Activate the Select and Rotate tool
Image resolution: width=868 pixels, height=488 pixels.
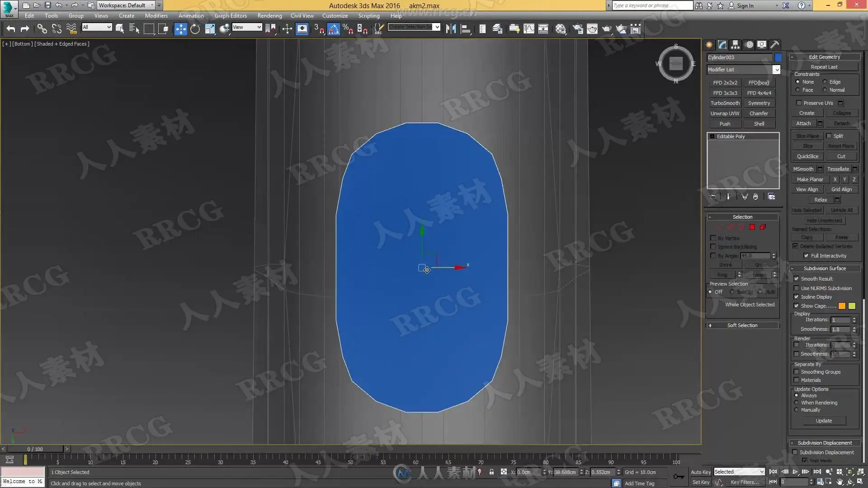coord(195,29)
